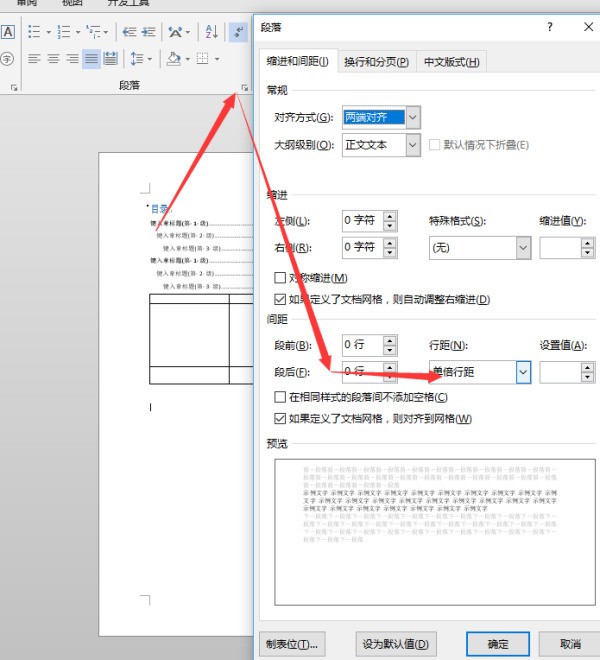Click distributed alignment icon
600x660 pixels.
[x=110, y=59]
